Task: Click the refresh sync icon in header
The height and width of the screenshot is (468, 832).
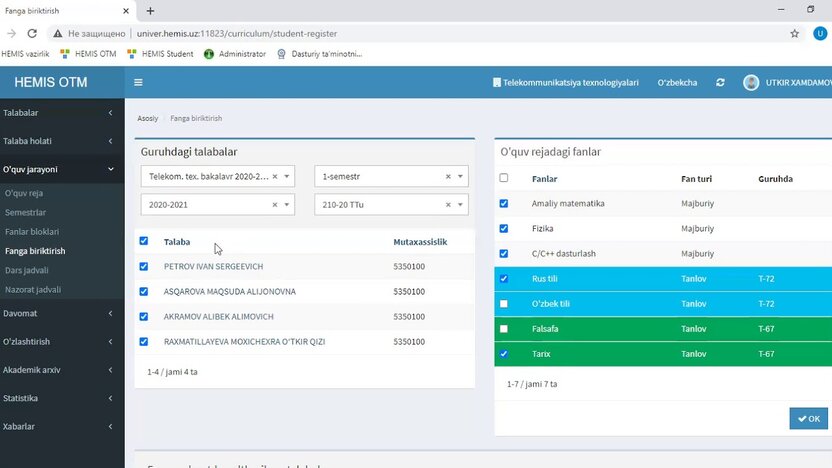Action: (720, 82)
